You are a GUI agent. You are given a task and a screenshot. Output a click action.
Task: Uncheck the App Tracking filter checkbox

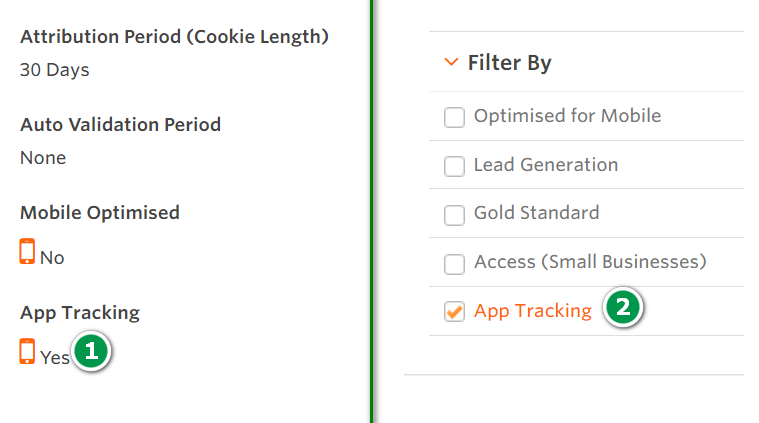point(454,312)
